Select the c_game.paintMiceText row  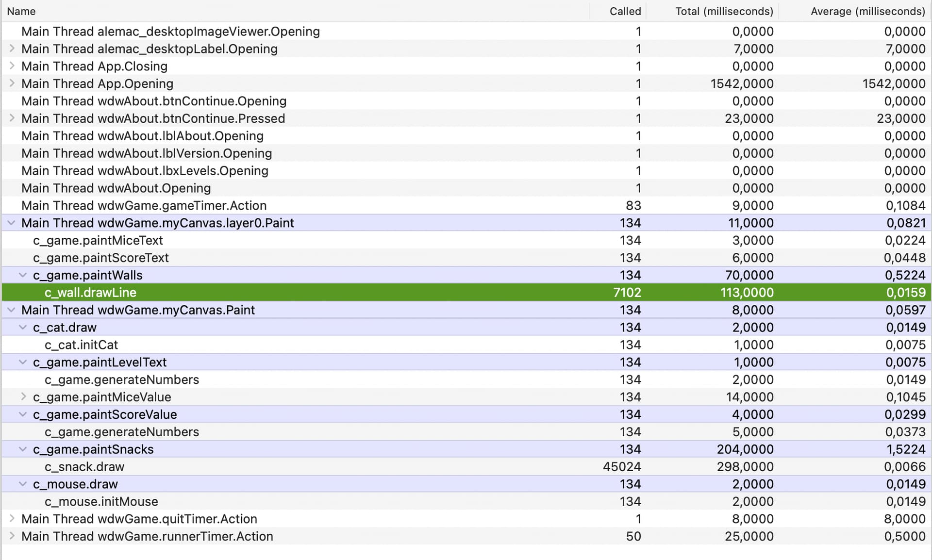tap(466, 241)
